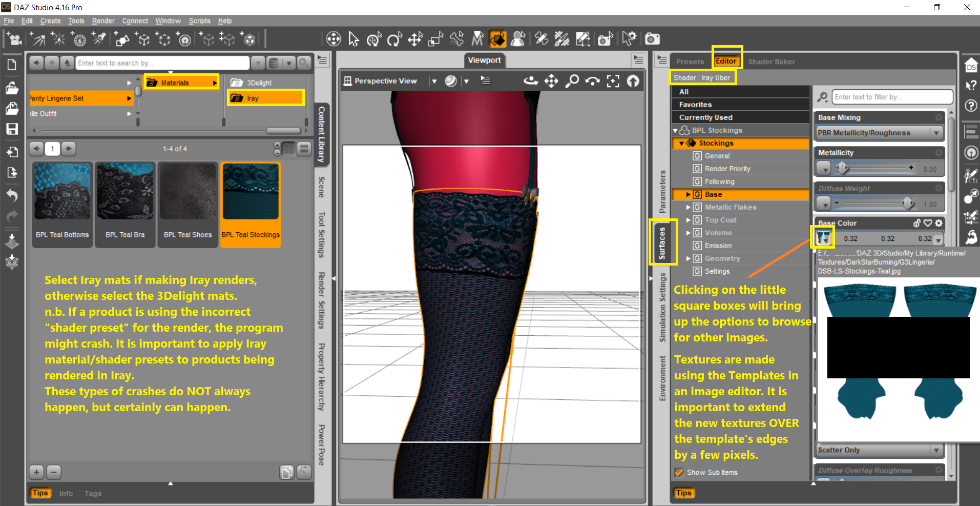Click the viewport pan icon
The height and width of the screenshot is (506, 980).
(551, 81)
